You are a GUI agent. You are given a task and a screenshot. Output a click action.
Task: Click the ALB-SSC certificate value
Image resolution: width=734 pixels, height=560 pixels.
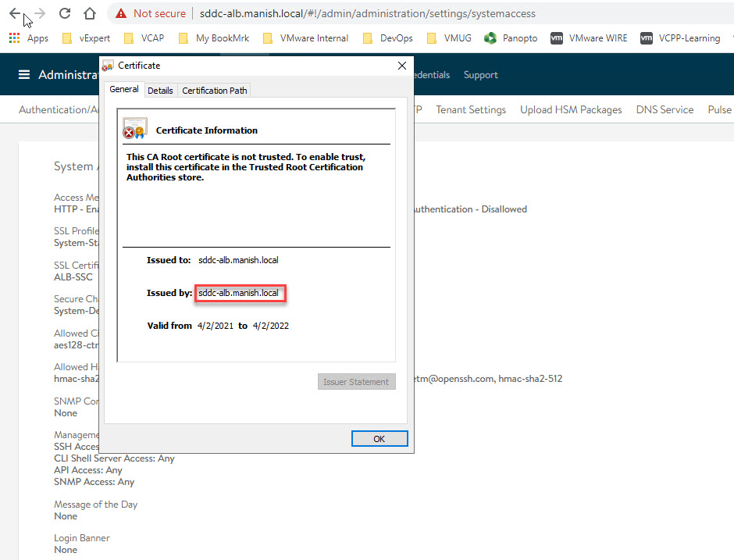pyautogui.click(x=73, y=277)
